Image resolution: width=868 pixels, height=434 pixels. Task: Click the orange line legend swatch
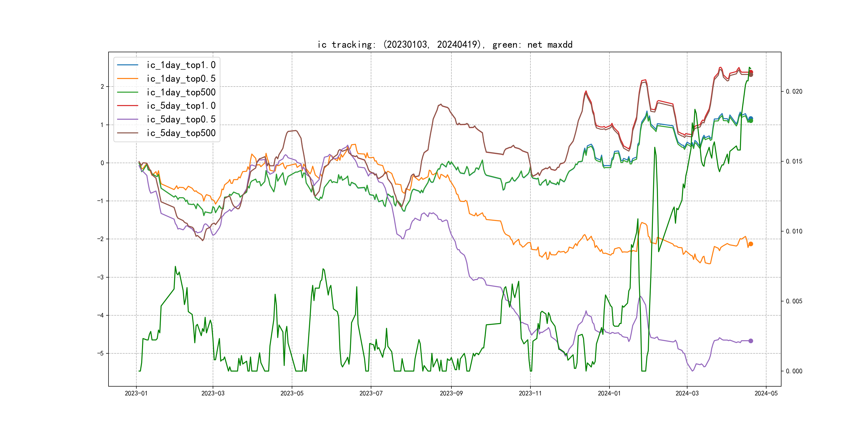pyautogui.click(x=128, y=78)
